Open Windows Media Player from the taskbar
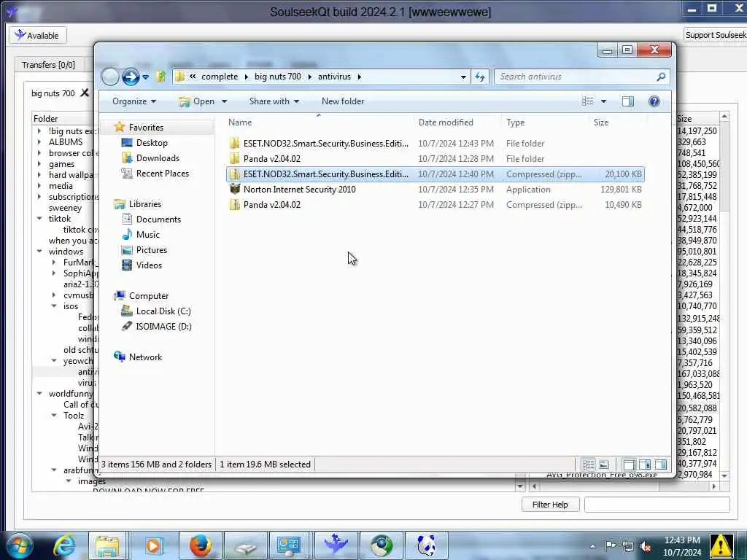The height and width of the screenshot is (560, 747). (153, 545)
